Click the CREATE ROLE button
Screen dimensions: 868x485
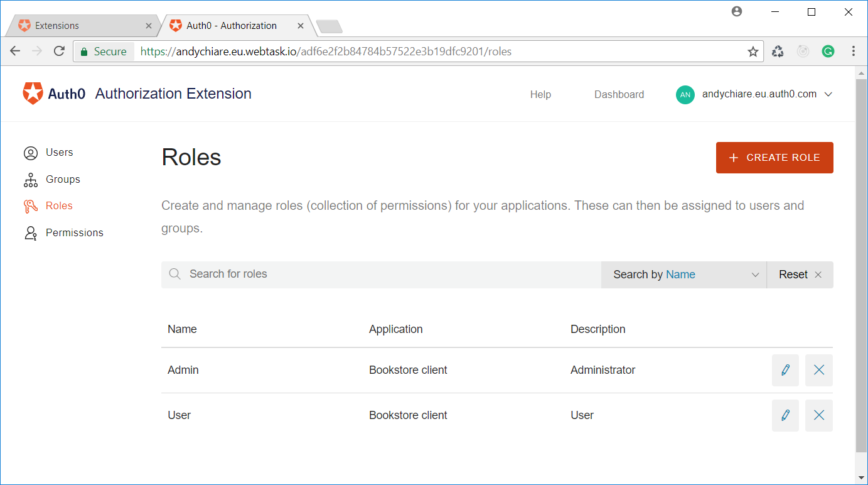[x=774, y=158]
